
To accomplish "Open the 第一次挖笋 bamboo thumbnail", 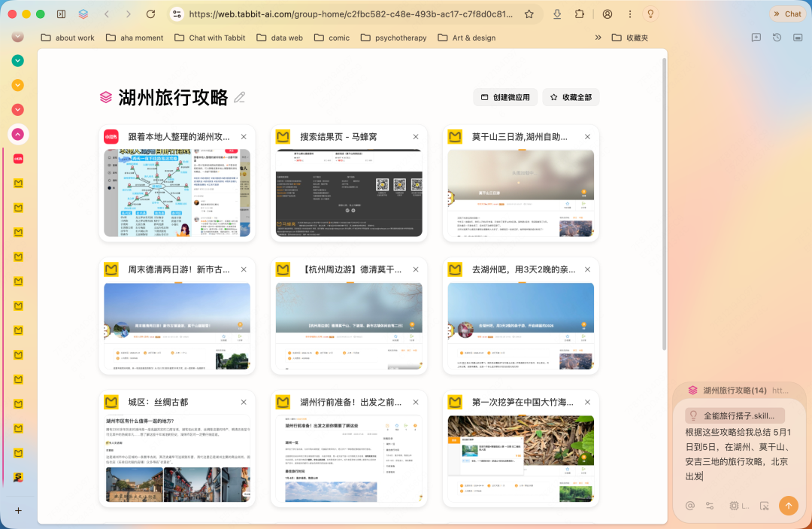I will [x=521, y=458].
